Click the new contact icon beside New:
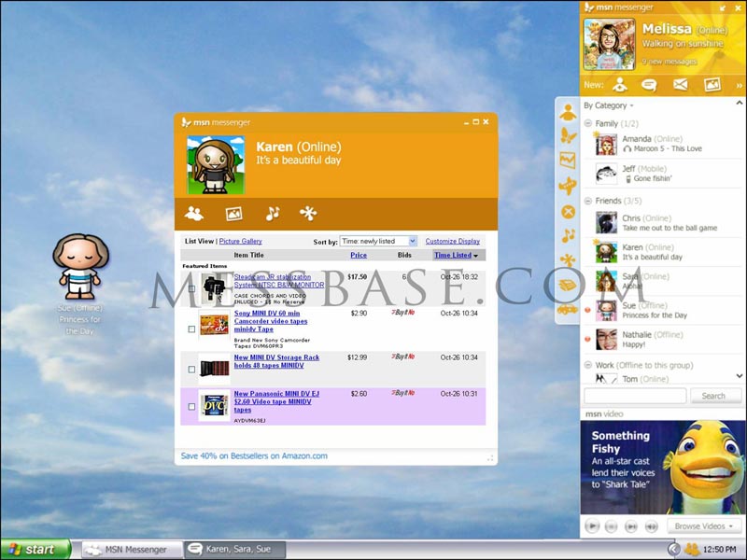The height and width of the screenshot is (560, 747). pyautogui.click(x=620, y=85)
